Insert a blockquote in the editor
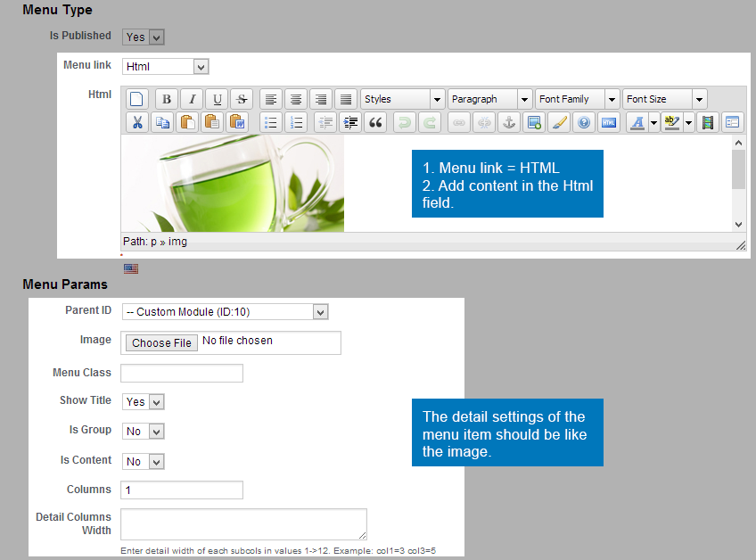 point(375,123)
